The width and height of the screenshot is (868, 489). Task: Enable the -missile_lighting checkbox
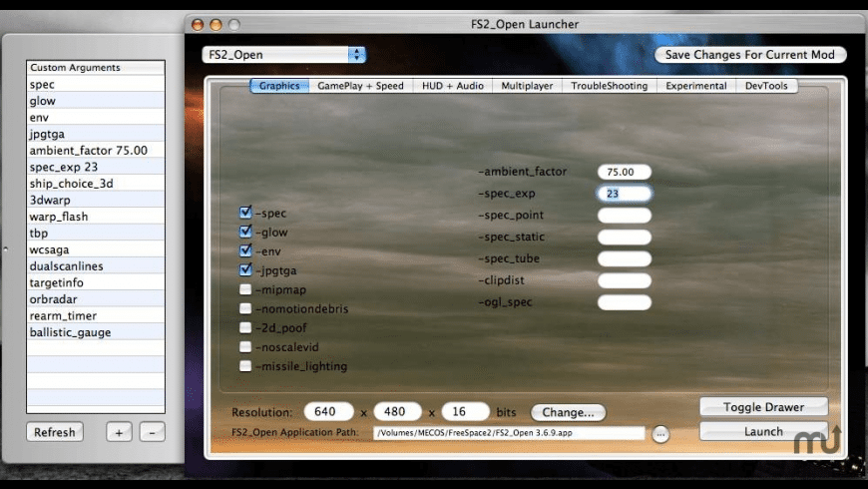(x=245, y=366)
